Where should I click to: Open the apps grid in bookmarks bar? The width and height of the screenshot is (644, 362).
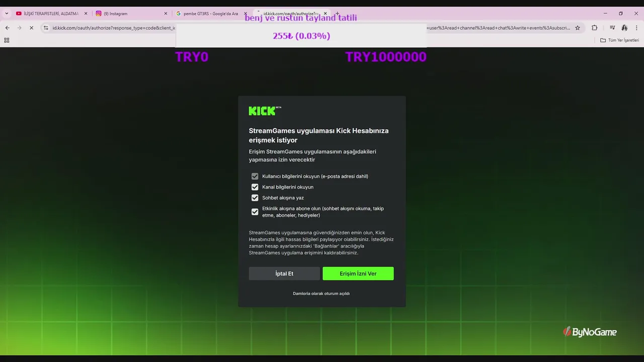[7, 40]
